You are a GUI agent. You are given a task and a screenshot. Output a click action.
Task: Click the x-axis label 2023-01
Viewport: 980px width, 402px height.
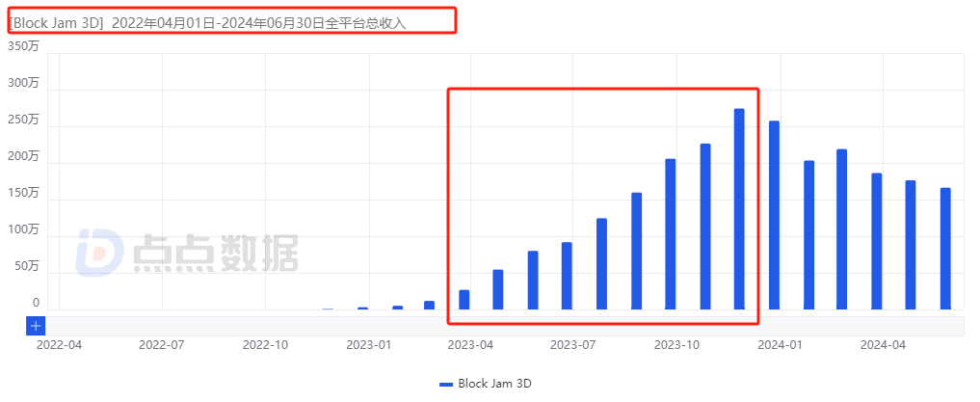coord(368,344)
